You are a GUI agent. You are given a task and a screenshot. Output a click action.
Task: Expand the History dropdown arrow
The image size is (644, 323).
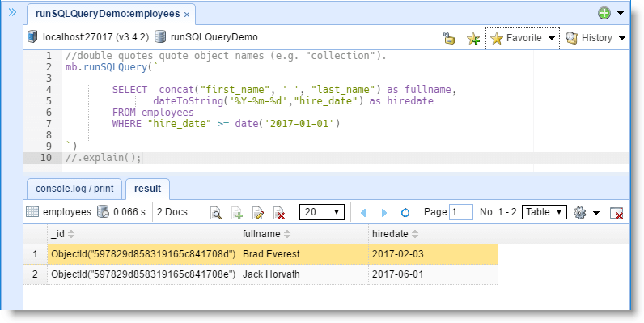(x=622, y=38)
